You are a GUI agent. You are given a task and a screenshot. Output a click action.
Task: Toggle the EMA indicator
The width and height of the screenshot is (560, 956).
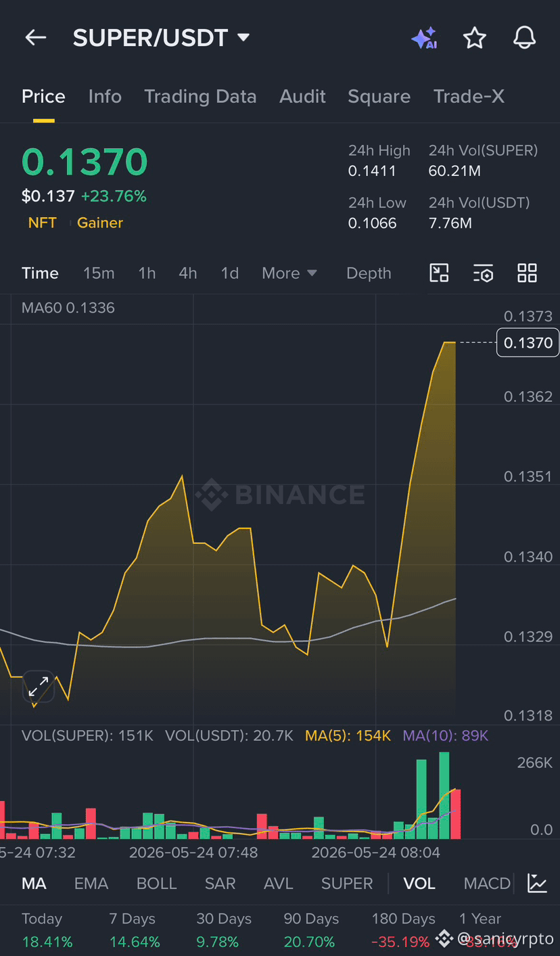pos(91,884)
